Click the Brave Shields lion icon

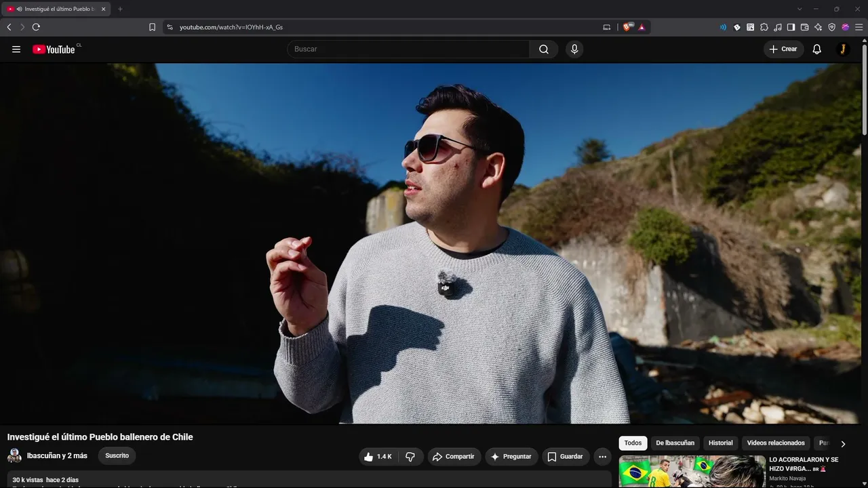coord(627,27)
